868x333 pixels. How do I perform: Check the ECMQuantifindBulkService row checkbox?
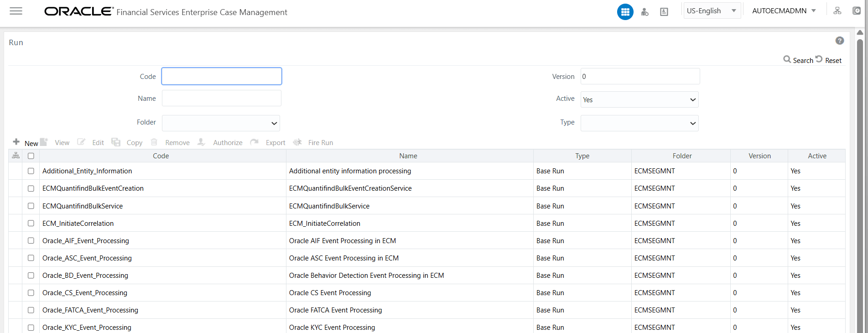[31, 206]
